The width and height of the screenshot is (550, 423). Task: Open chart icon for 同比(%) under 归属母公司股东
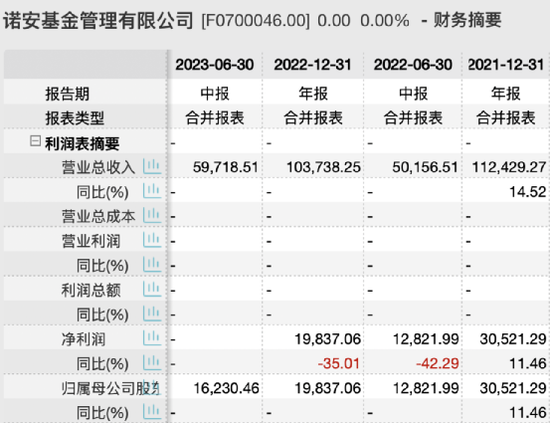(x=152, y=412)
